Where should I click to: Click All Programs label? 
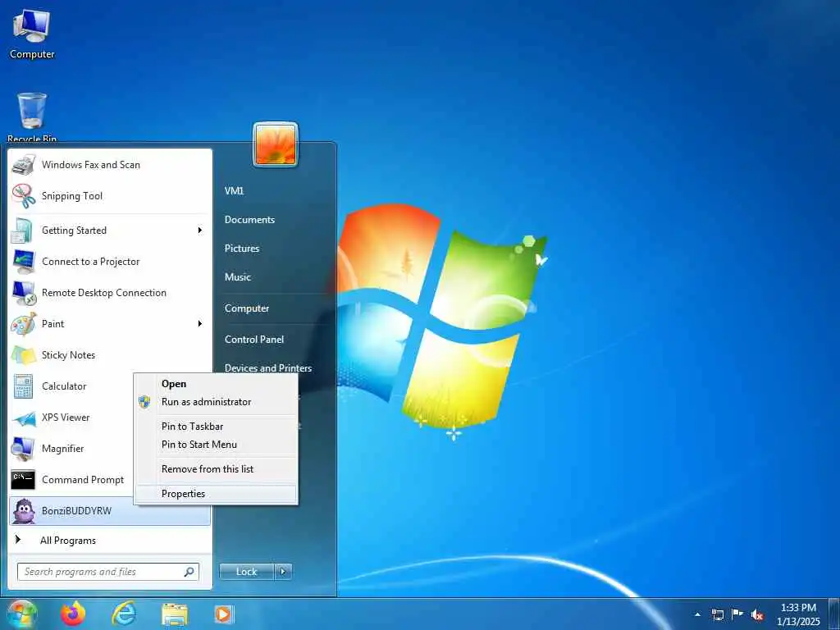click(x=68, y=541)
